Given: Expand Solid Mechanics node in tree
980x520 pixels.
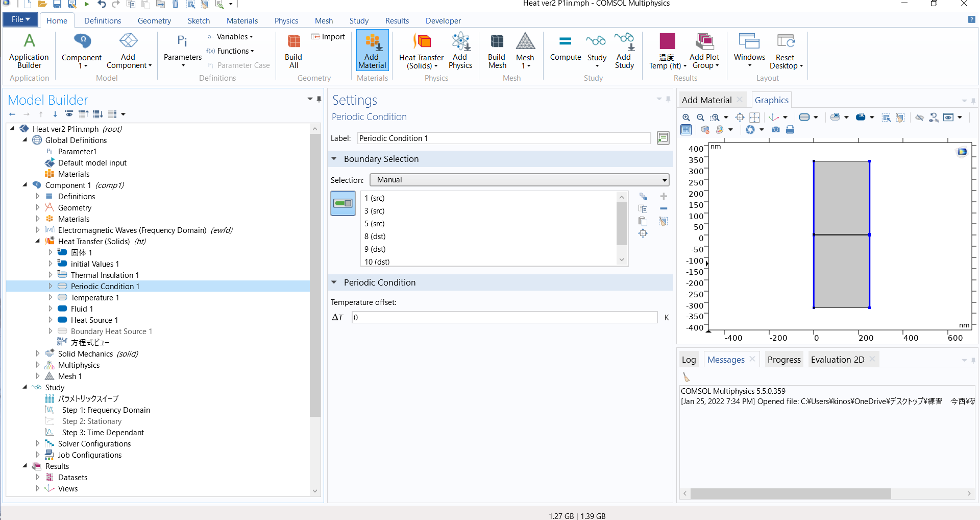Looking at the screenshot, I should [38, 353].
